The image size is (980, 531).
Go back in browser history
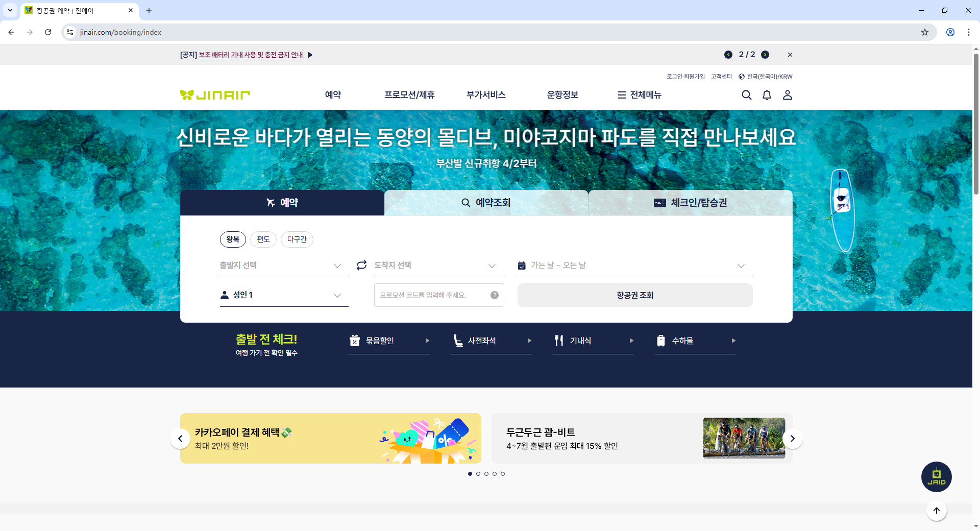point(11,32)
